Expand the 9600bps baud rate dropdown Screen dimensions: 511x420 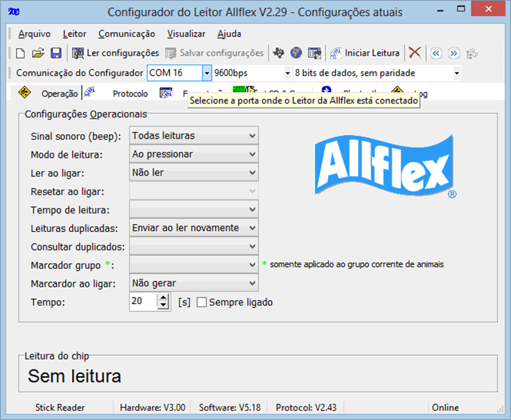(287, 73)
